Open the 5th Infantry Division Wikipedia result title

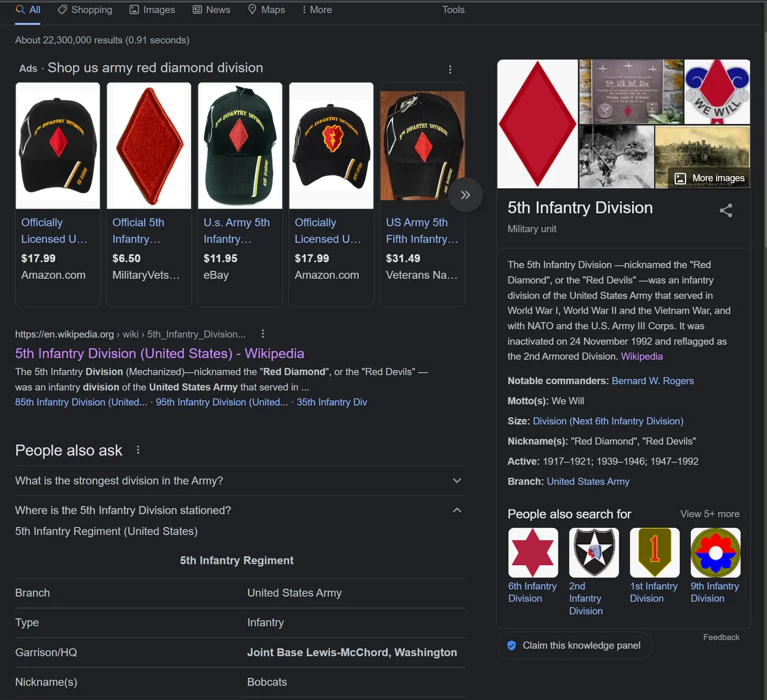coord(159,353)
